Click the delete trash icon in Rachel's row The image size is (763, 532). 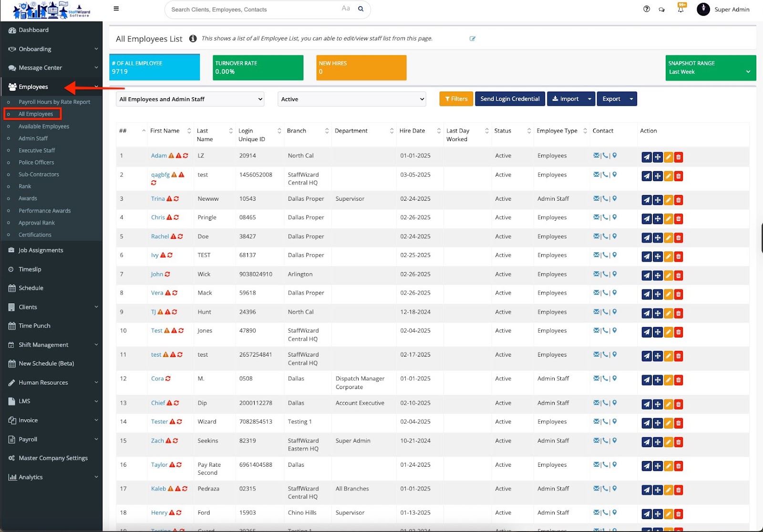pos(679,238)
